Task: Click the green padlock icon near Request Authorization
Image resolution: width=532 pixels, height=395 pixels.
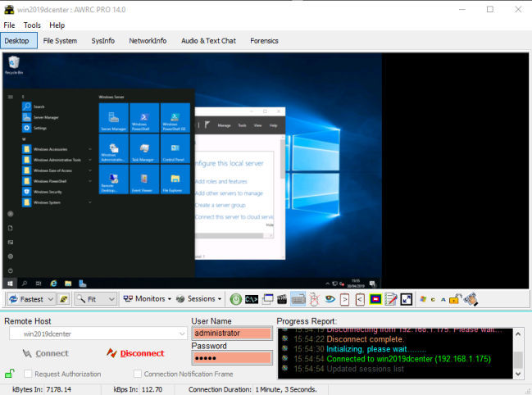Action: pyautogui.click(x=10, y=374)
